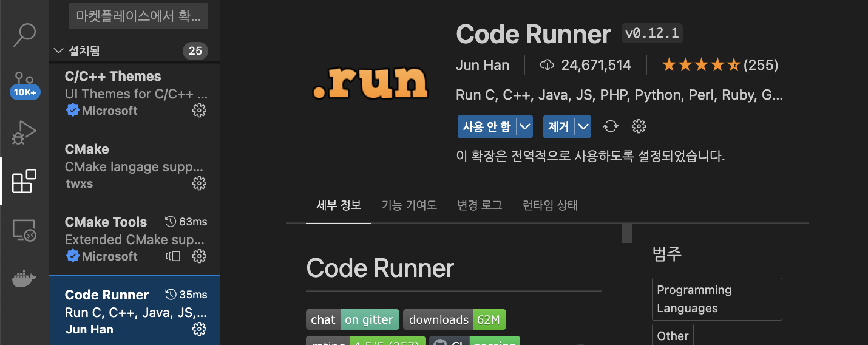Select C/C++ Themes extension in list
Screen dimensions: 868x345
tap(134, 94)
